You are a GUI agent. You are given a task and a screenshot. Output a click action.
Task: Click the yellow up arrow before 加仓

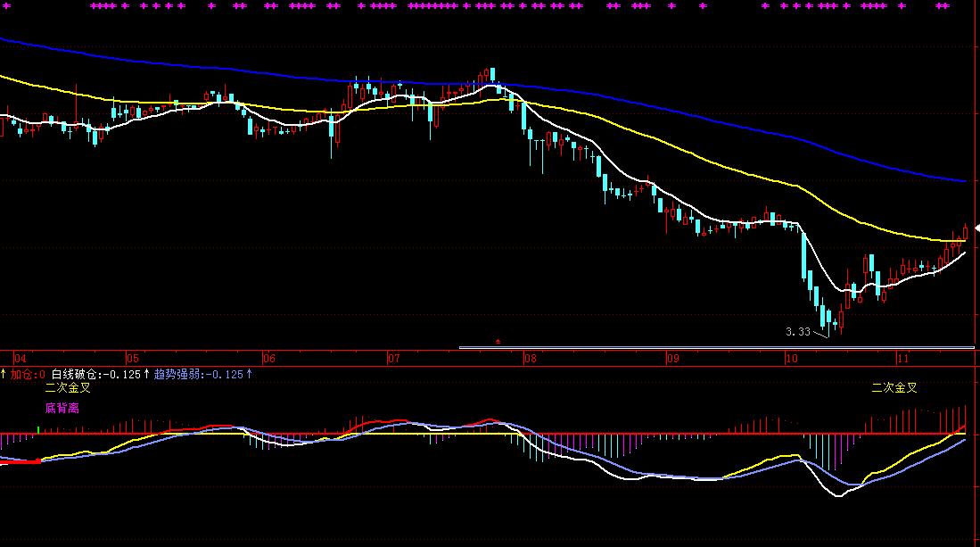click(3, 375)
